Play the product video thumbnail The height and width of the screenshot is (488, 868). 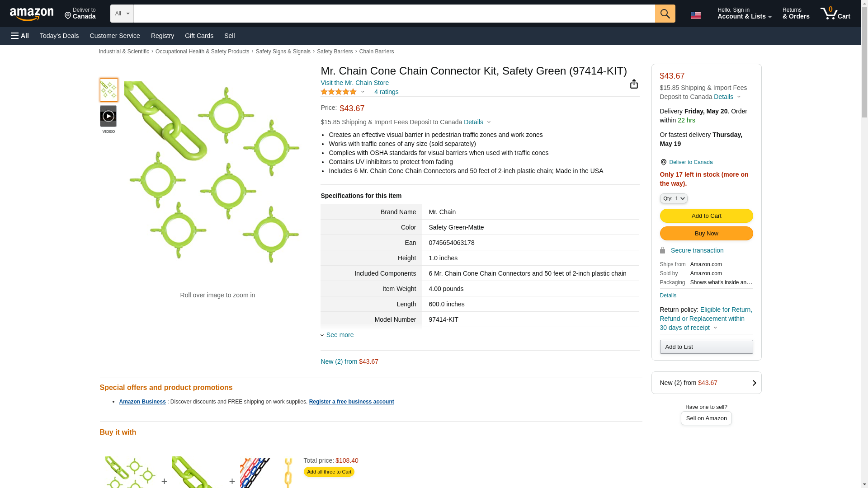[x=108, y=117]
